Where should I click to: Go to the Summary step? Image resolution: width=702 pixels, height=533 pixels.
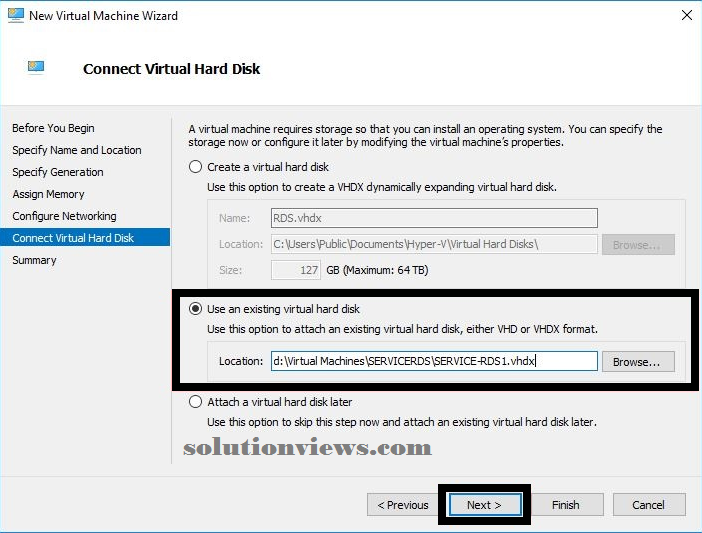pos(34,260)
